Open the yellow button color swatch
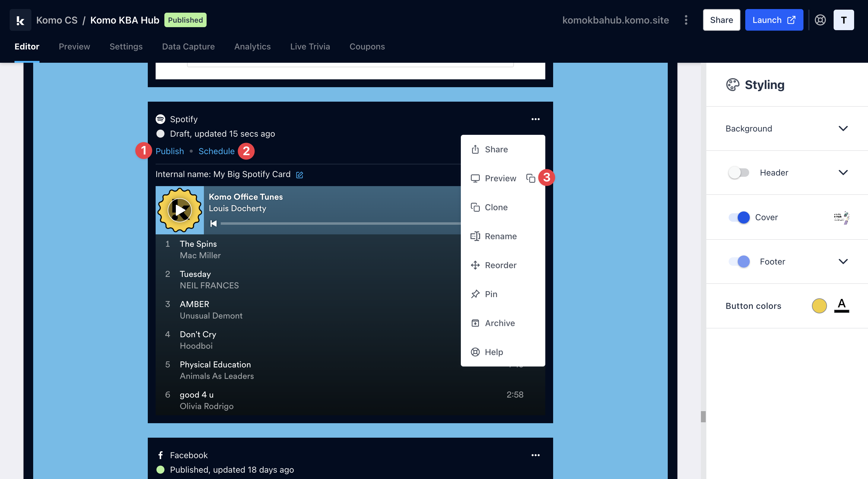 pyautogui.click(x=819, y=305)
